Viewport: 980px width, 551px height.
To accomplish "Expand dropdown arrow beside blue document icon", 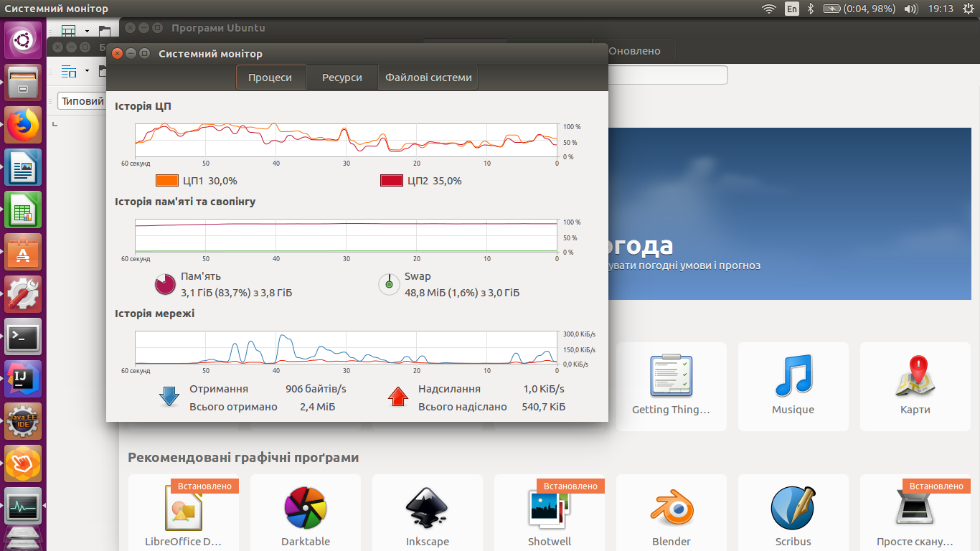I will pyautogui.click(x=87, y=71).
